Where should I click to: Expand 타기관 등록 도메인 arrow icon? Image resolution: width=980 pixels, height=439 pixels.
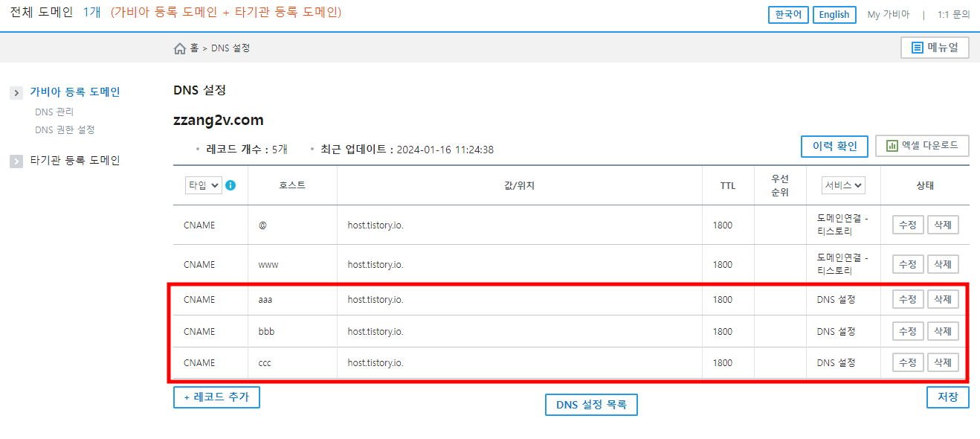tap(16, 161)
